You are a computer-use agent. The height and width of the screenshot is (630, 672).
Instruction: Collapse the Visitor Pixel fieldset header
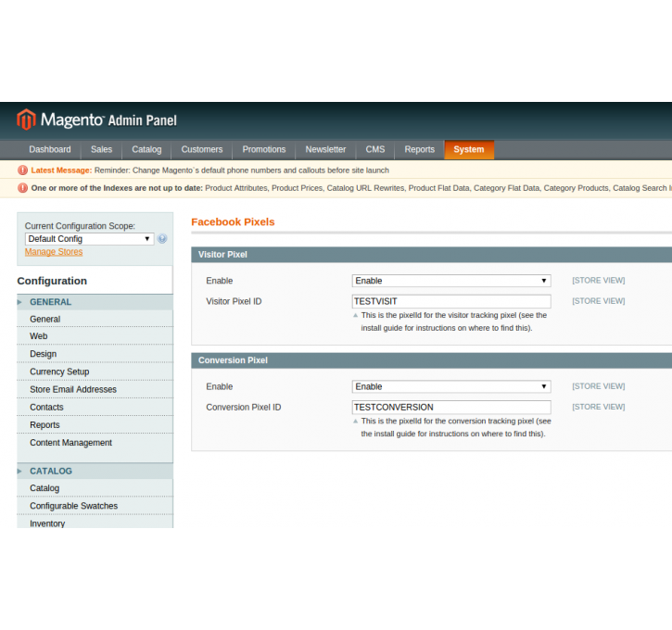(431, 255)
